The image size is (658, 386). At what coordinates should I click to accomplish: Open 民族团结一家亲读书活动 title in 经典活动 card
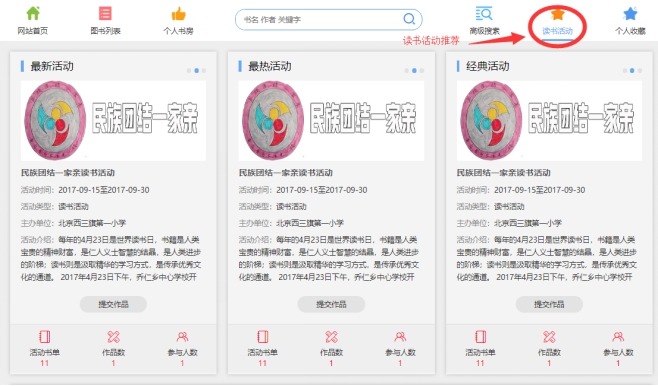pos(504,172)
